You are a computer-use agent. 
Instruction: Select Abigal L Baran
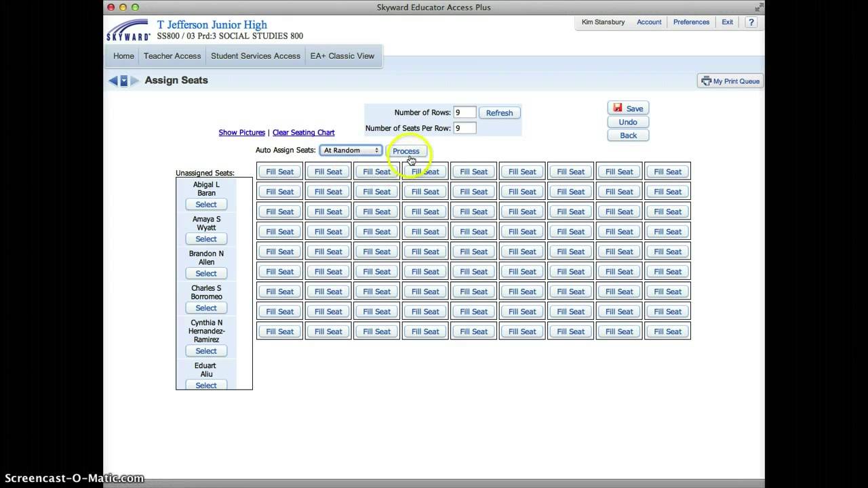click(206, 205)
